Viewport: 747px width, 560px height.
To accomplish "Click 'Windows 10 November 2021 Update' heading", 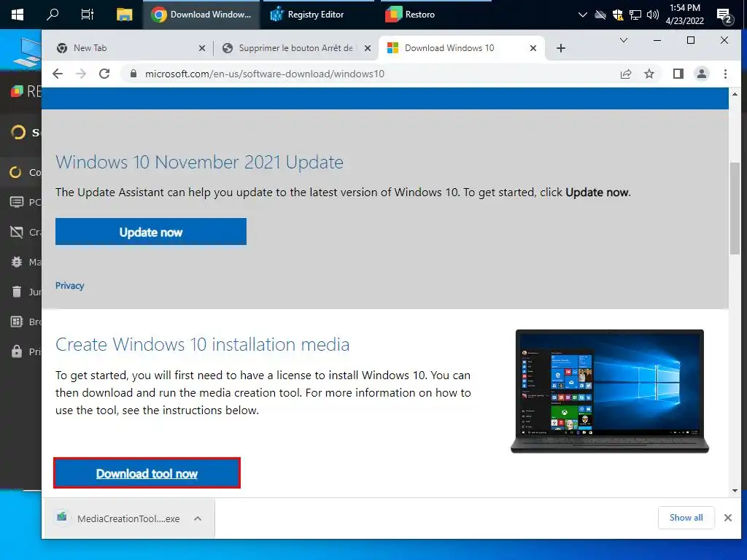I will click(199, 162).
